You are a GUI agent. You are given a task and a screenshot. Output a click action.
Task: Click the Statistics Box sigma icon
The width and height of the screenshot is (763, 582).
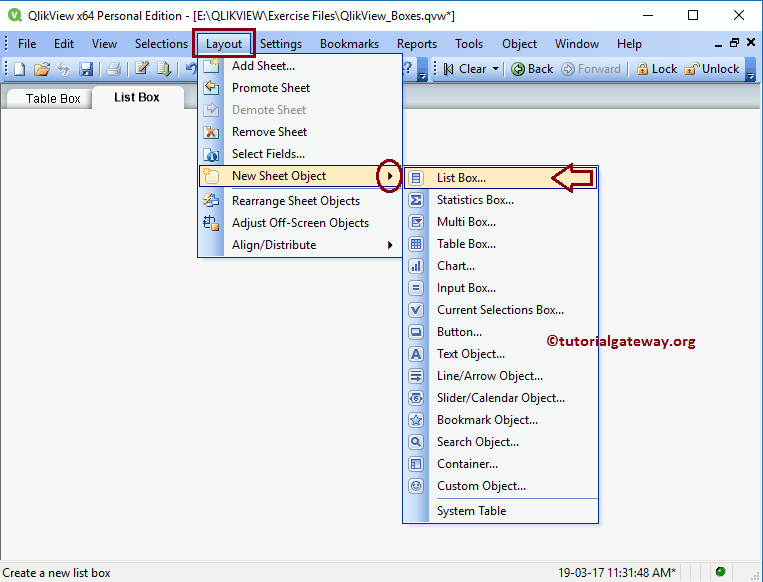click(x=416, y=200)
